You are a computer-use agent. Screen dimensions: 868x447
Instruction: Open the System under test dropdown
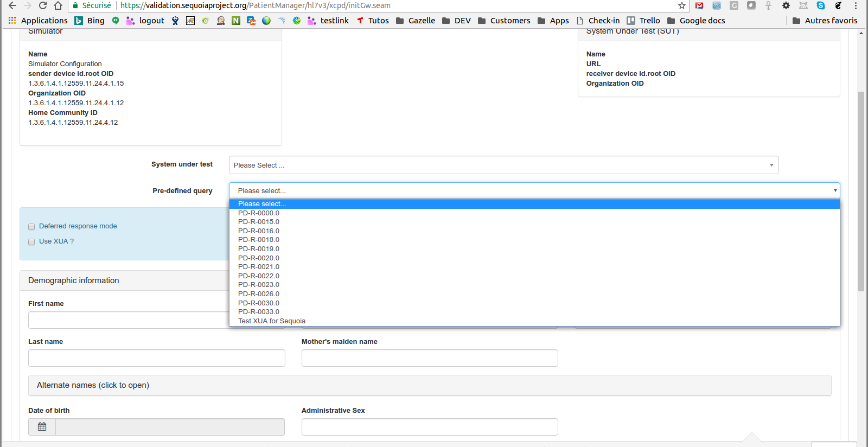[503, 165]
